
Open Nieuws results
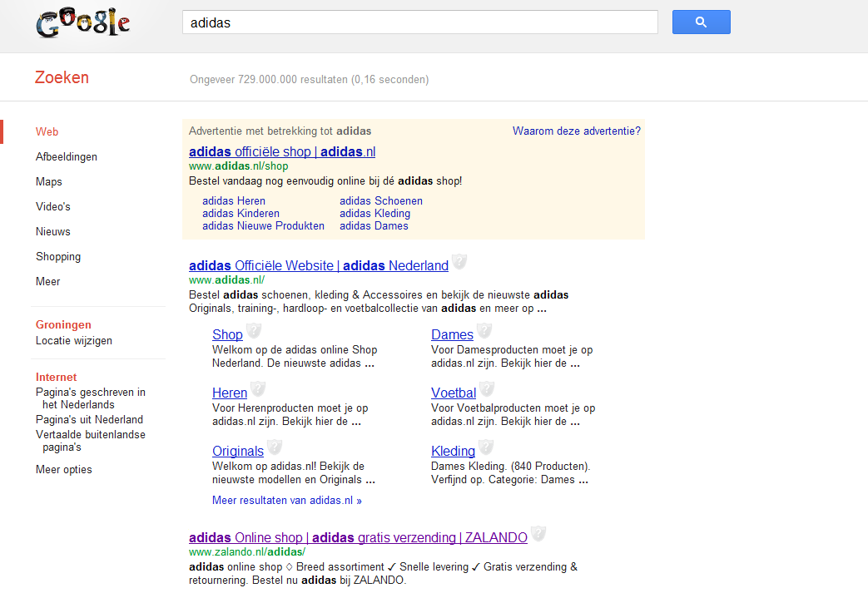click(53, 231)
